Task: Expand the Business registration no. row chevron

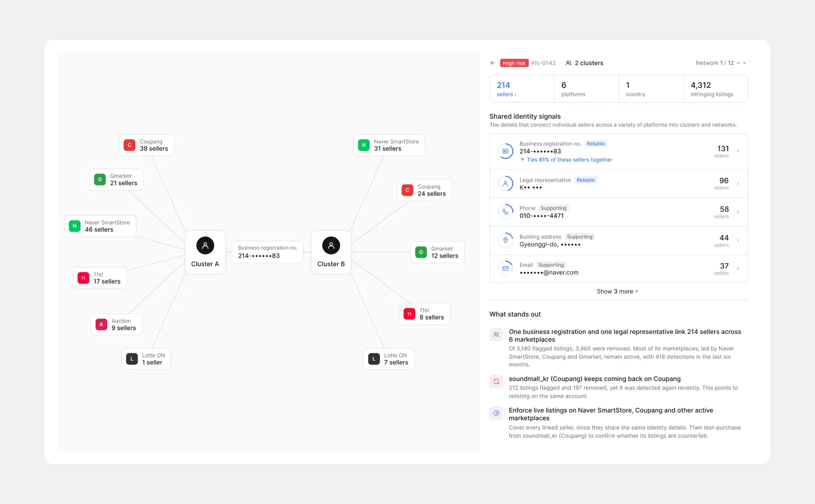Action: 738,151
